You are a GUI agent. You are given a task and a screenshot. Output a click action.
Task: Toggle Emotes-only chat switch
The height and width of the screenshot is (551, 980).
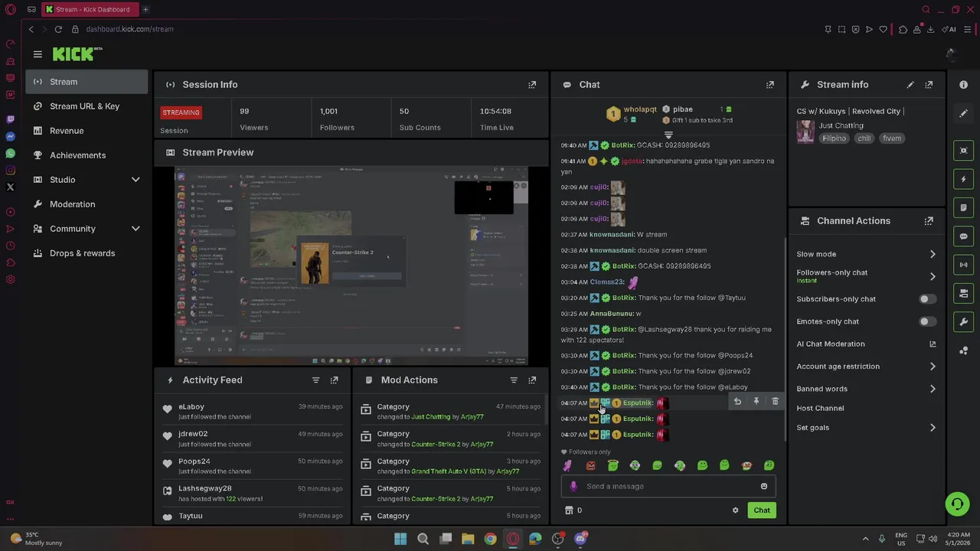[926, 322]
